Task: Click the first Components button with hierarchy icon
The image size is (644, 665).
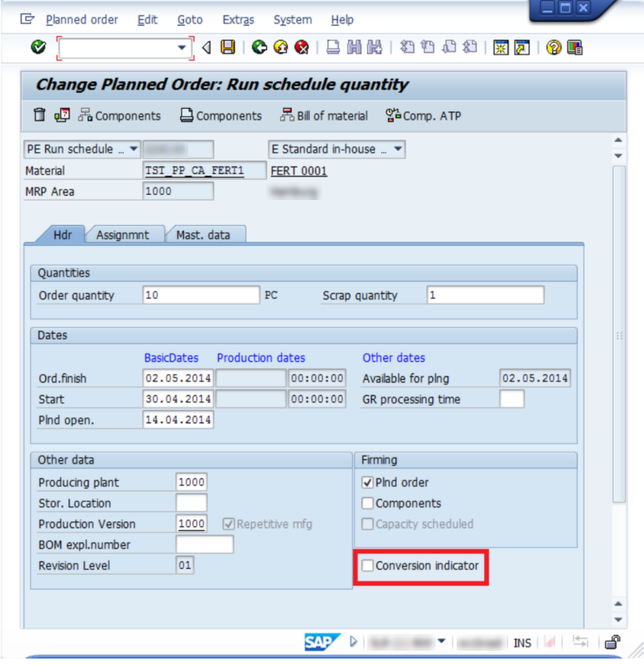Action: [120, 115]
